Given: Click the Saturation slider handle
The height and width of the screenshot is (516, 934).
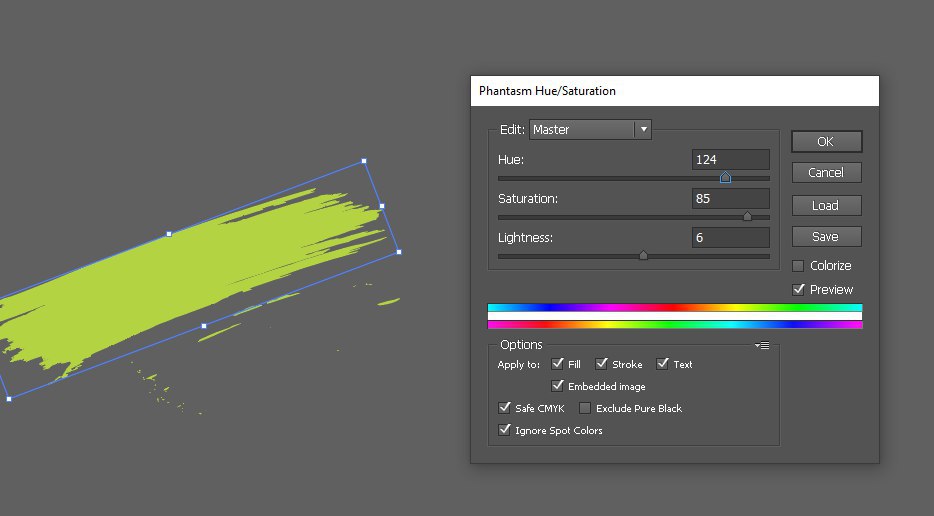Looking at the screenshot, I should [x=748, y=216].
